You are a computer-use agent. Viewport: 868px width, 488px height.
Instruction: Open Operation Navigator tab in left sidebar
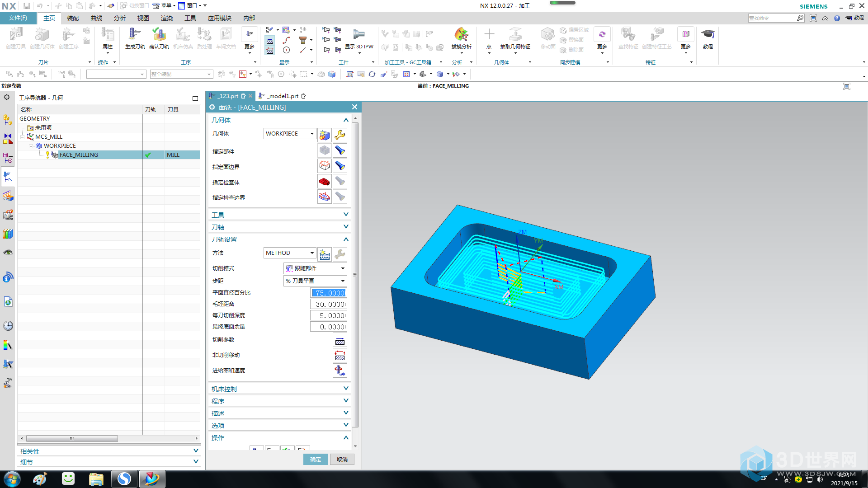pos(8,177)
